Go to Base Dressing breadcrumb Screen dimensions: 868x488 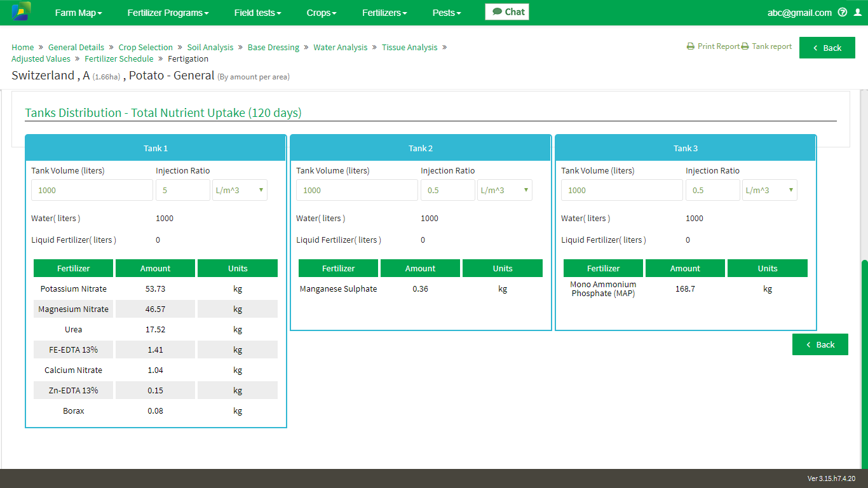point(273,47)
